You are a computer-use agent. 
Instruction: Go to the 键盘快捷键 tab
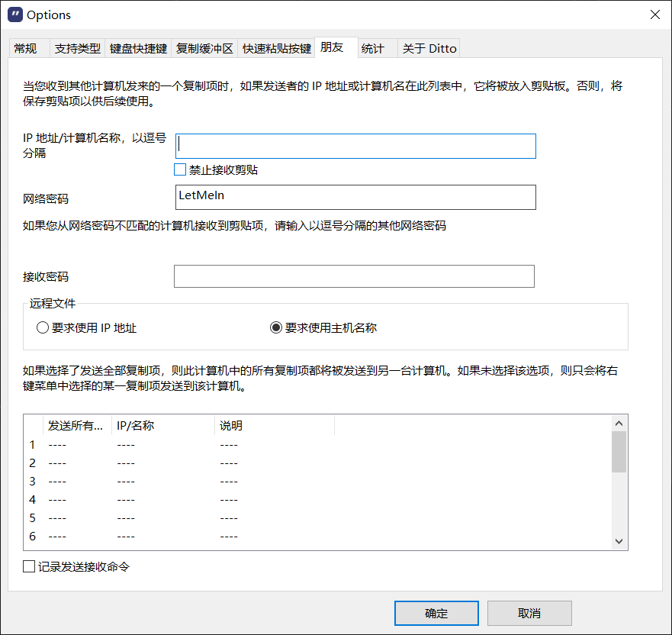pyautogui.click(x=138, y=49)
